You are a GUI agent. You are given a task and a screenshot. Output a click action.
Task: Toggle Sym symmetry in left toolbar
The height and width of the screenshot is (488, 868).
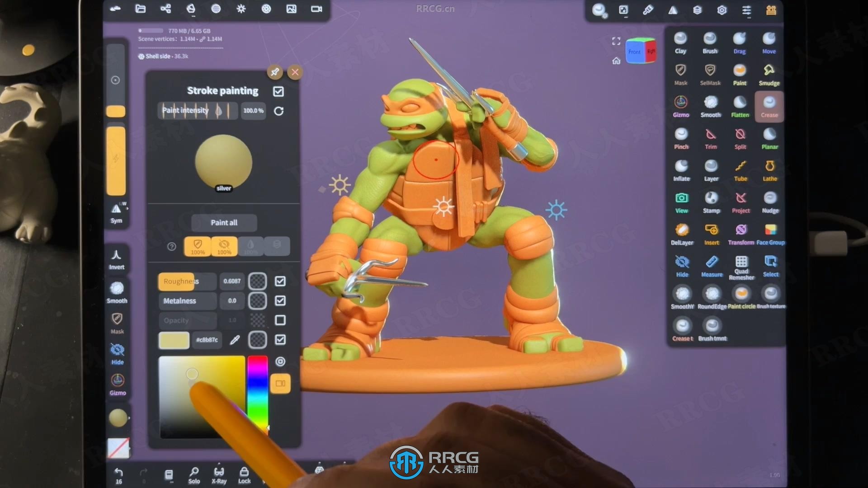(117, 213)
